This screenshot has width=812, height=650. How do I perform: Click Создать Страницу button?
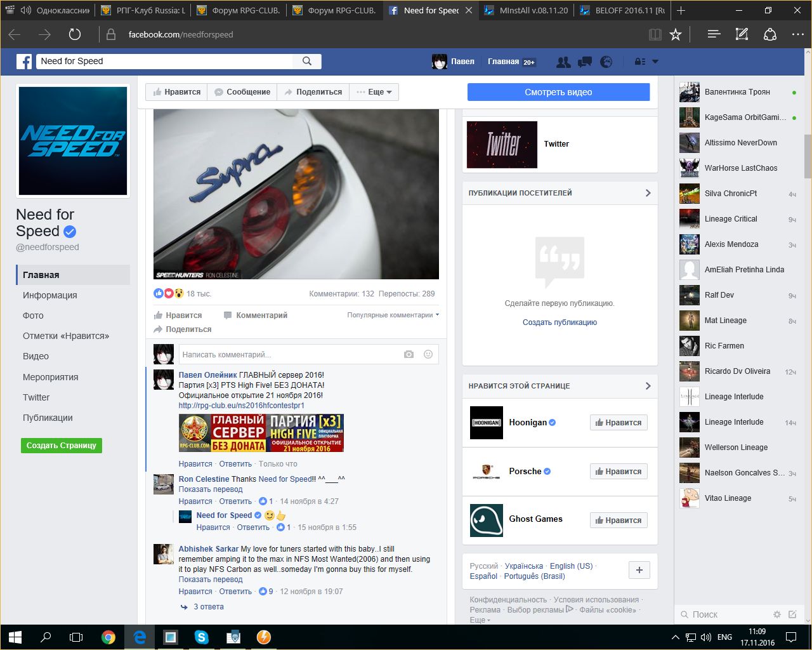point(61,446)
